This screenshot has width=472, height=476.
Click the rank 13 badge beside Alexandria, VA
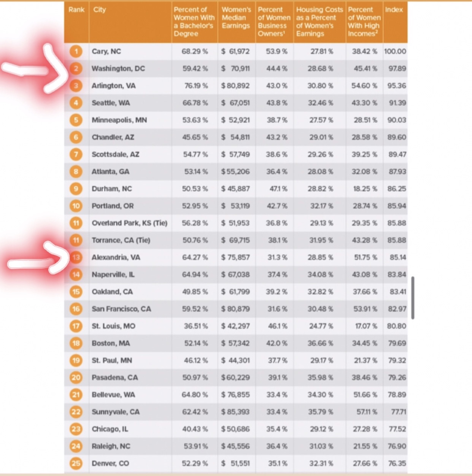tap(76, 257)
